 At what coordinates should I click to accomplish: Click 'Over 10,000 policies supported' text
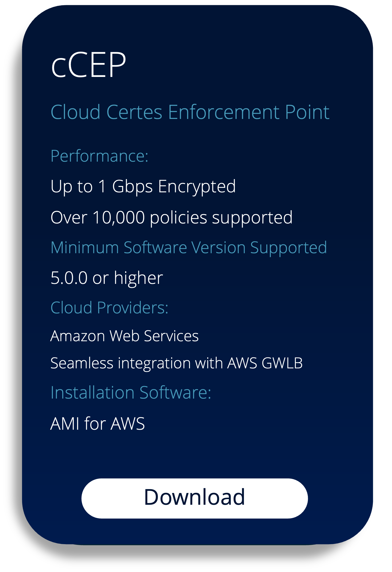point(171,218)
